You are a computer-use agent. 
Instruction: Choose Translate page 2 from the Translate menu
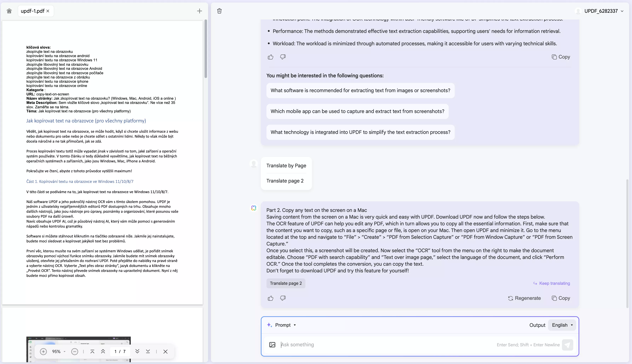pyautogui.click(x=285, y=181)
